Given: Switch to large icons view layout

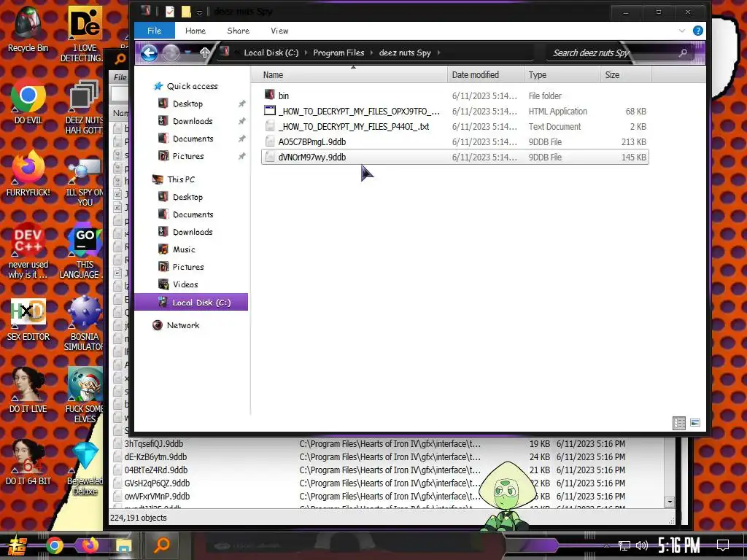Looking at the screenshot, I should 695,422.
